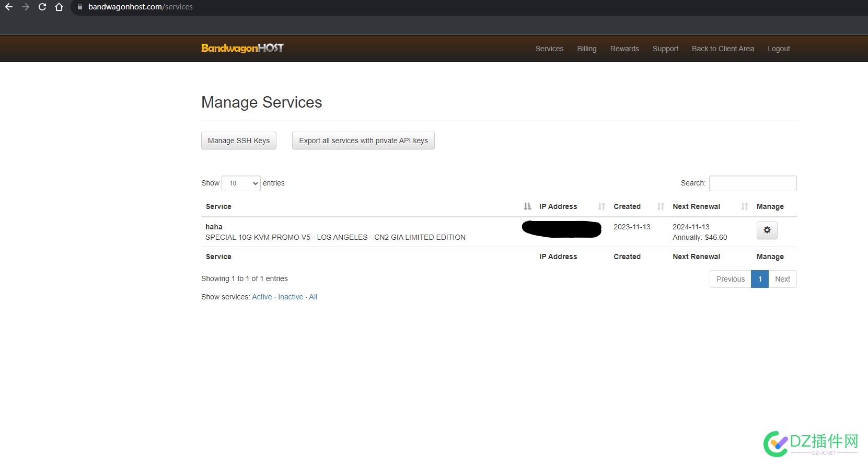Click SPECIAL 10G KVM PROMO V5 description
Image resolution: width=868 pixels, height=465 pixels.
[335, 237]
